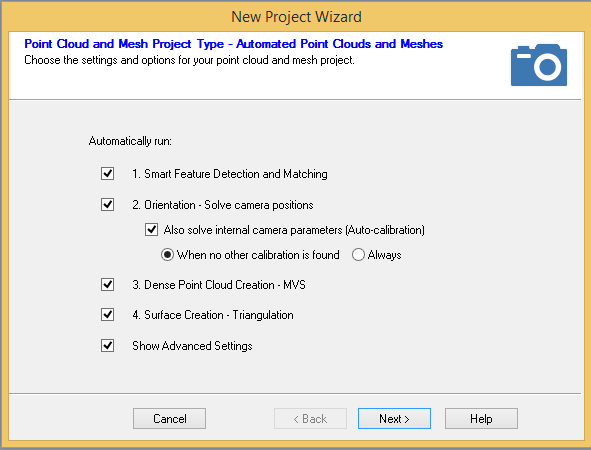This screenshot has width=591, height=450.
Task: Click the blue camera icon in the header
Action: coord(539,65)
